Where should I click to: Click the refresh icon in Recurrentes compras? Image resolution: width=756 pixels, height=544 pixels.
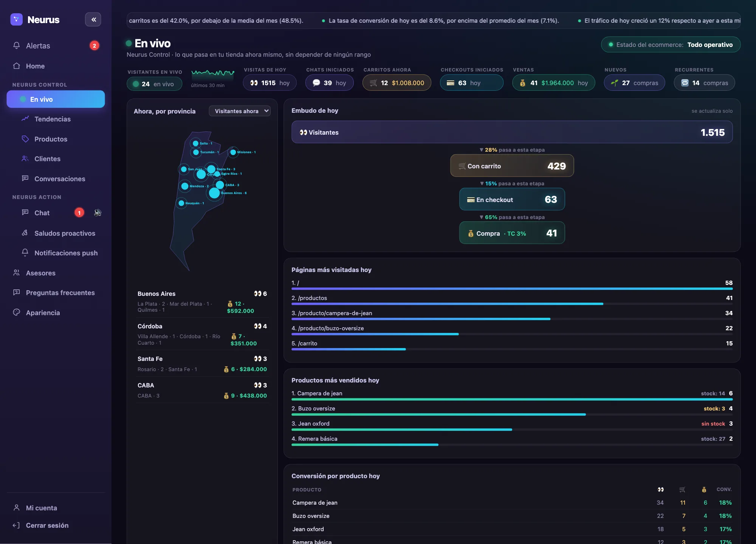coord(685,83)
